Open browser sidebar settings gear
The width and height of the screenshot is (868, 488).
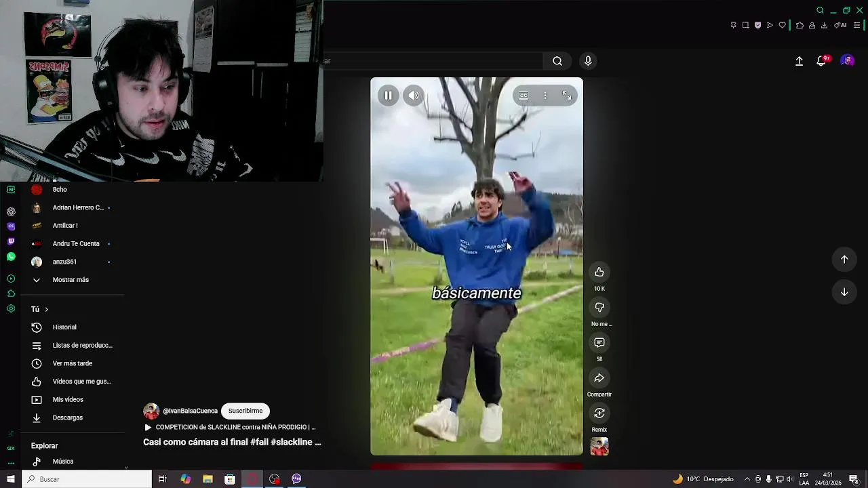(x=11, y=308)
